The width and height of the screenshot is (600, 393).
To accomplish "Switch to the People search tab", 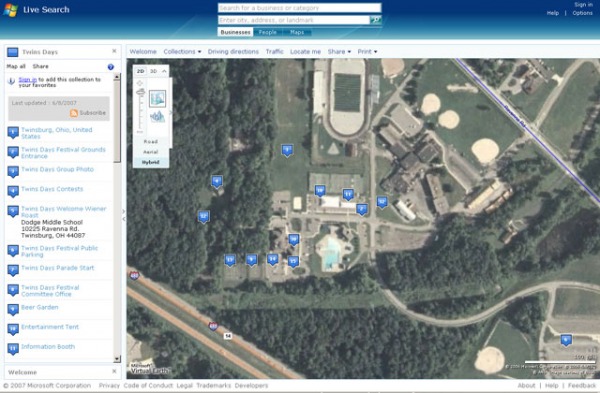I will click(x=267, y=33).
